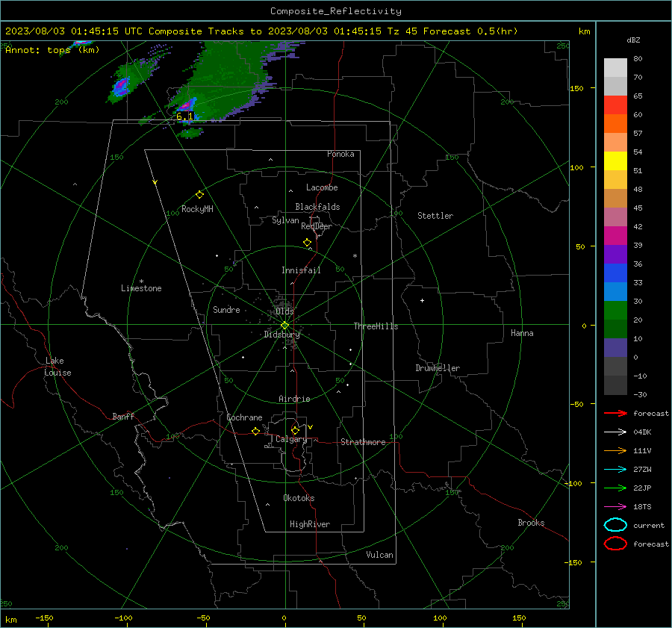Pick the slate purple 10 dBZ swatch
This screenshot has width=672, height=628.
coord(615,347)
